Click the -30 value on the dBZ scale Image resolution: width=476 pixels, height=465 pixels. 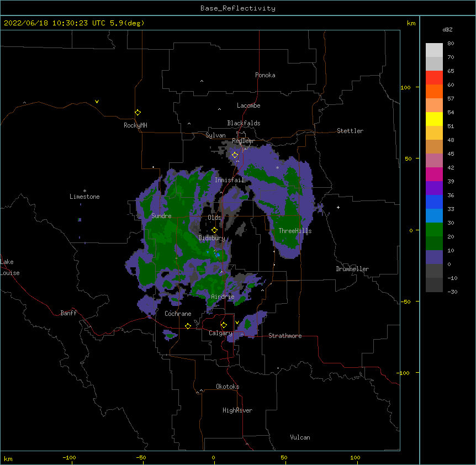[x=452, y=292]
